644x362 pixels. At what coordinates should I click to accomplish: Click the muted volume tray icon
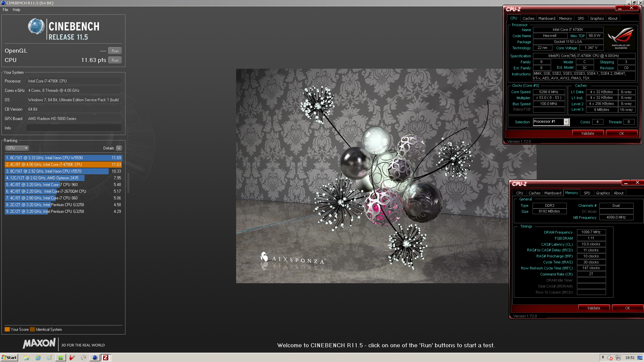pyautogui.click(x=610, y=358)
